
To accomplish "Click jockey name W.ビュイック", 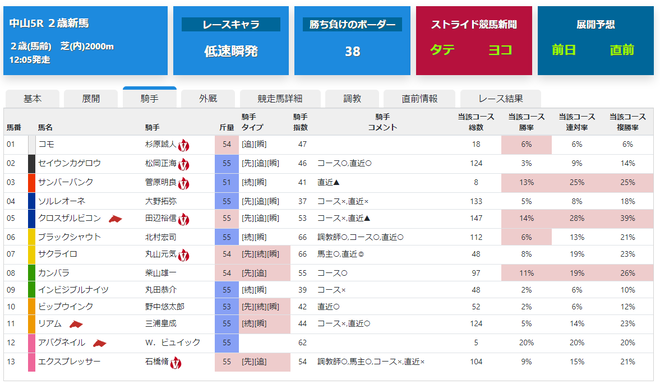I will 173,342.
